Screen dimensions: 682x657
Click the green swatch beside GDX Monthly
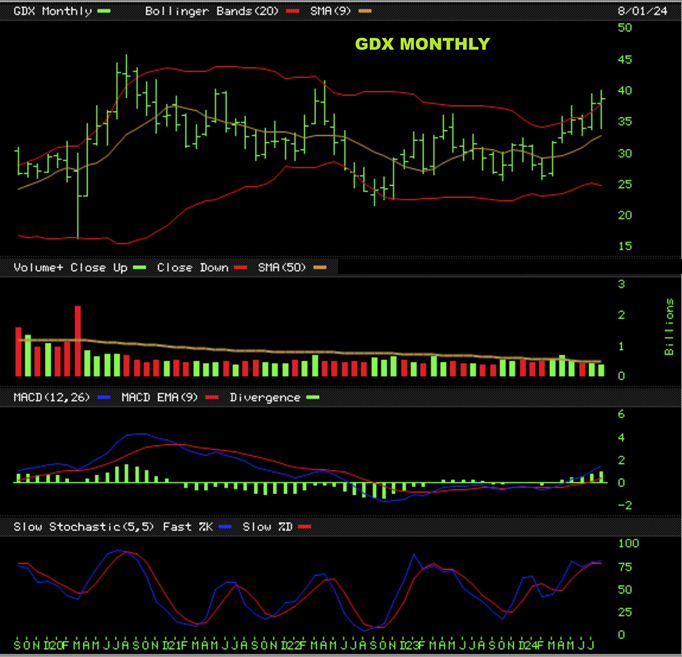pyautogui.click(x=104, y=11)
